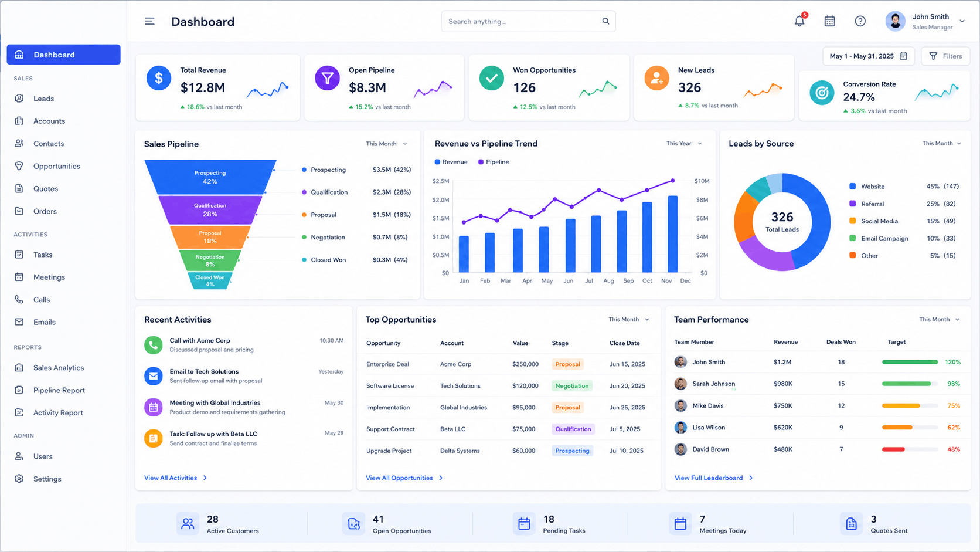Open the May 1 - May 31 date picker
Screen dimensions: 980x552
click(x=869, y=56)
